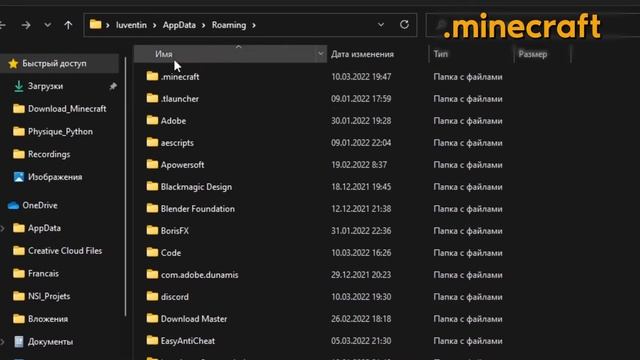Expand chevron after AppData in path
The width and height of the screenshot is (640, 360).
(x=203, y=25)
